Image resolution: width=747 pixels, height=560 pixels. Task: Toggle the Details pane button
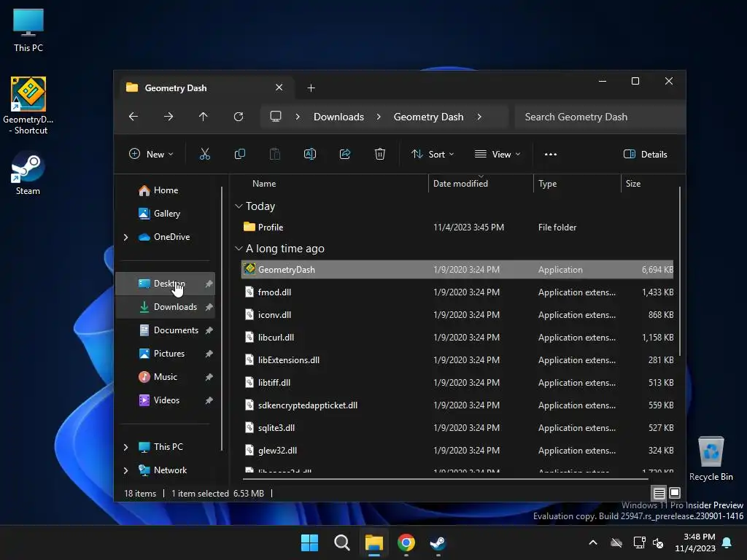click(645, 154)
